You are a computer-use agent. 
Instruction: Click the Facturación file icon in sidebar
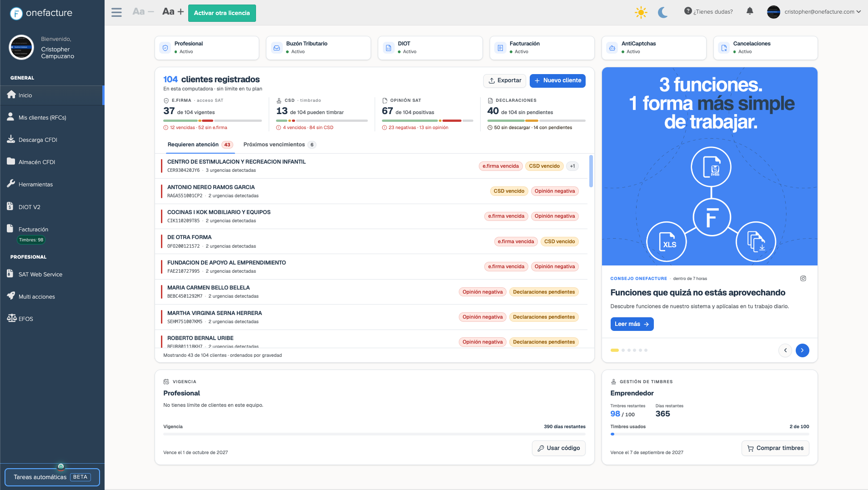click(10, 229)
